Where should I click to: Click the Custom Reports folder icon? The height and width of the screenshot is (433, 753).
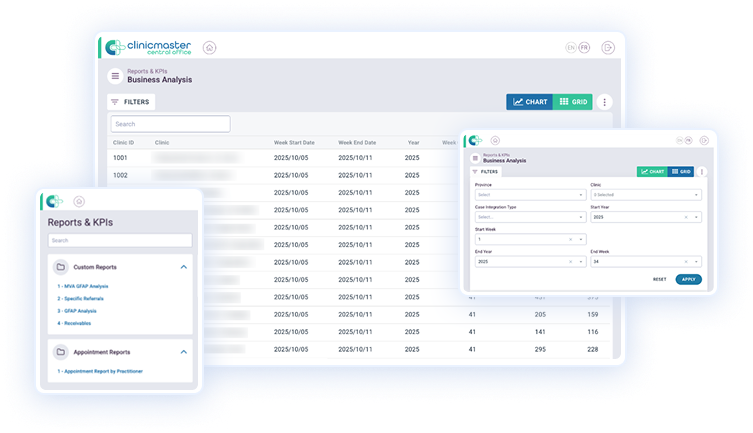click(61, 268)
